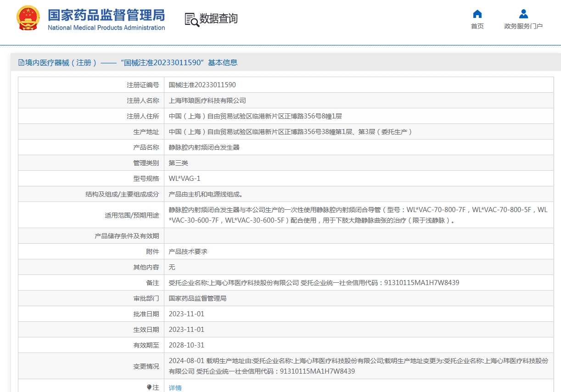Click the intended use description text

[x=358, y=215]
